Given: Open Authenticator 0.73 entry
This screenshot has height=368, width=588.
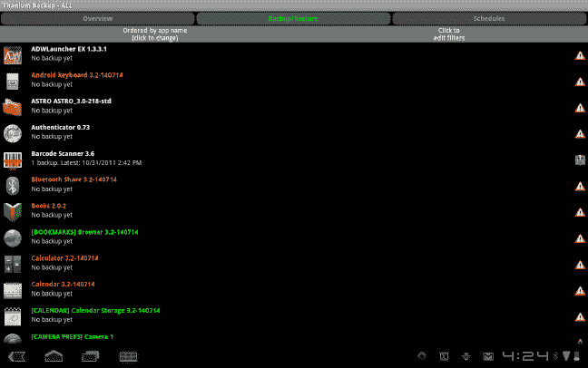Looking at the screenshot, I should click(x=294, y=133).
